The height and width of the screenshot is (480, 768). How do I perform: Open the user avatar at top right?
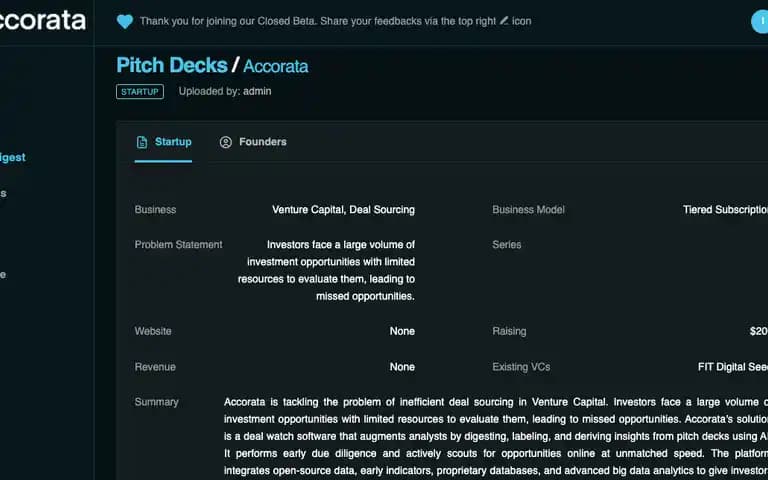tap(760, 22)
